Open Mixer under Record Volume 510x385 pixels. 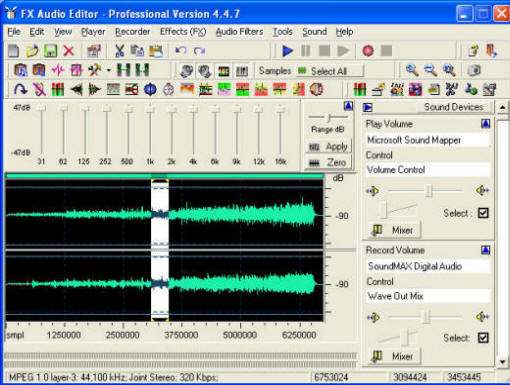tap(395, 356)
